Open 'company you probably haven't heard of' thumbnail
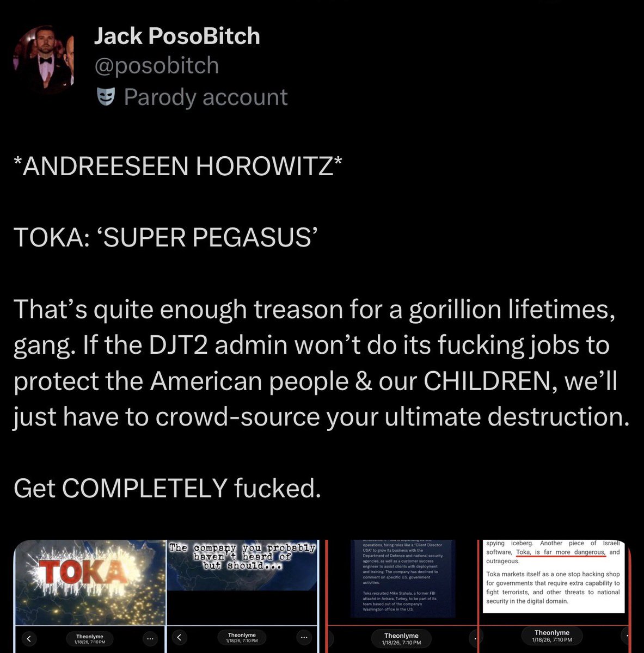The height and width of the screenshot is (653, 644). click(x=242, y=582)
